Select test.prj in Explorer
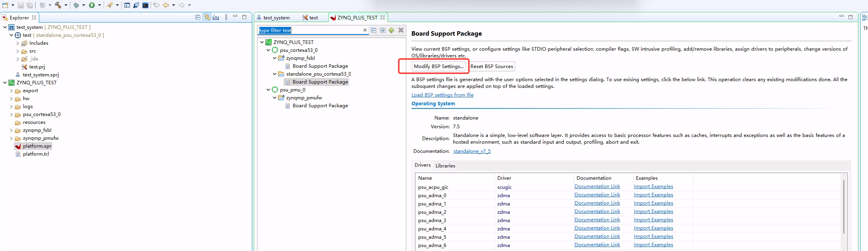This screenshot has width=868, height=251. click(33, 67)
